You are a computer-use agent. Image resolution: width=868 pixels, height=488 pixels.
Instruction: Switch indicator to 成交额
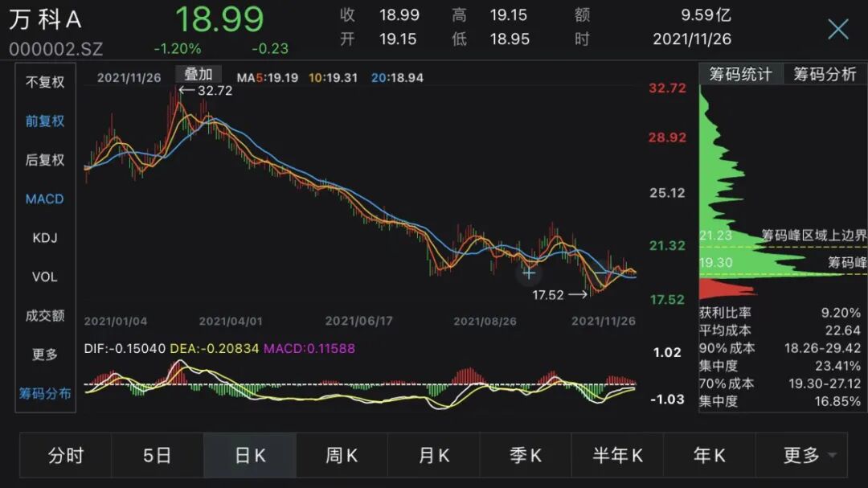click(x=45, y=315)
